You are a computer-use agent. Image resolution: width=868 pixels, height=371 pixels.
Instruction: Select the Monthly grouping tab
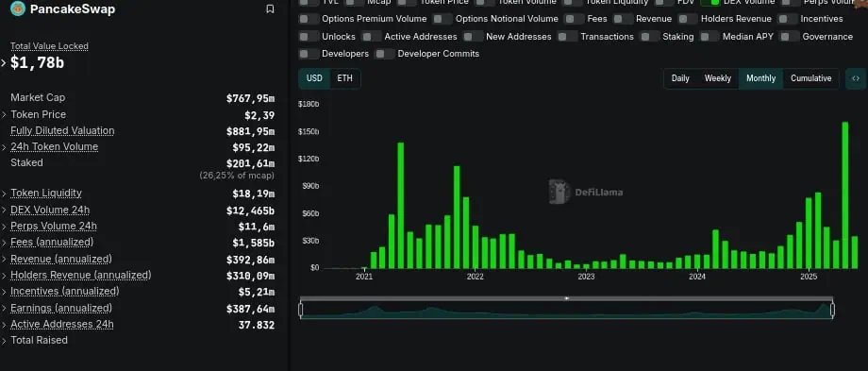tap(761, 78)
